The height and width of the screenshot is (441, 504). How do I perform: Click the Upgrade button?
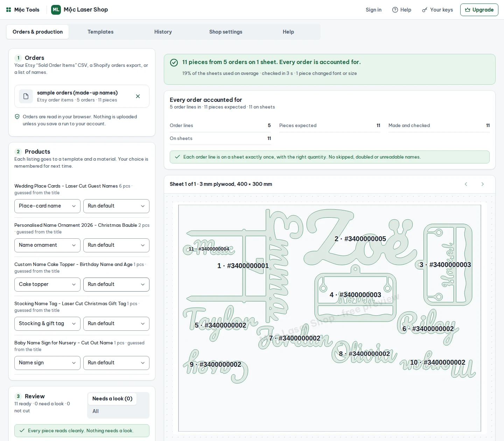point(479,10)
